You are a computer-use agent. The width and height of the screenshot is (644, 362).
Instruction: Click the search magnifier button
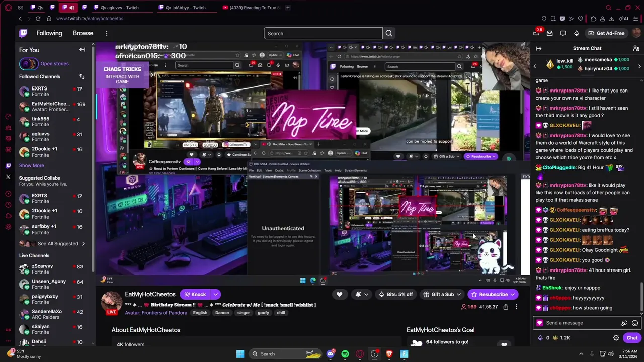pos(389,33)
